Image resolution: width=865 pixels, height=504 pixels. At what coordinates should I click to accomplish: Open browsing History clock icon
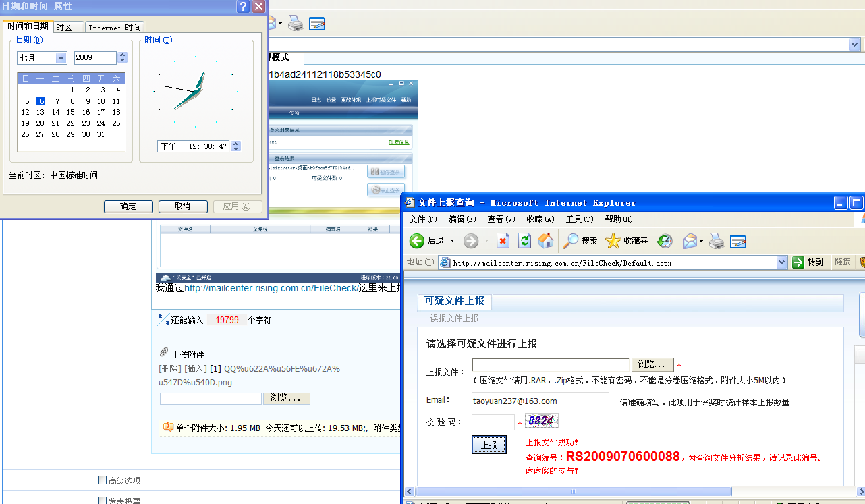(x=665, y=241)
